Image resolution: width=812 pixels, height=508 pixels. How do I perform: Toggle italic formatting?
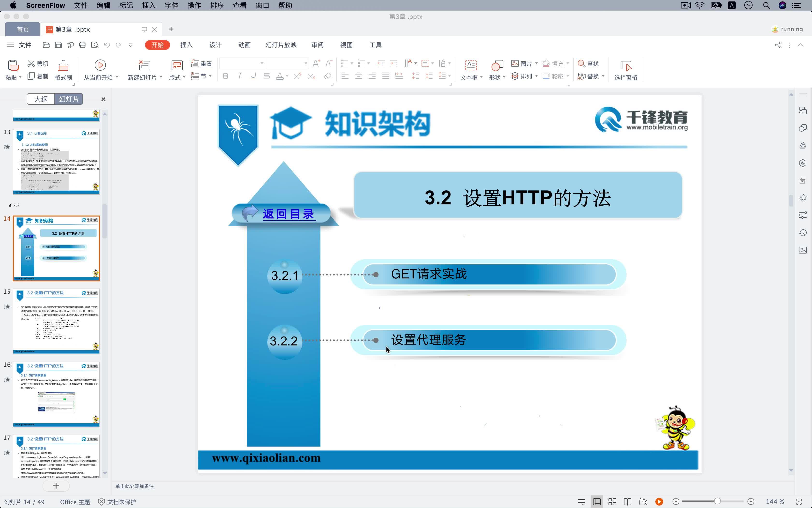tap(239, 76)
